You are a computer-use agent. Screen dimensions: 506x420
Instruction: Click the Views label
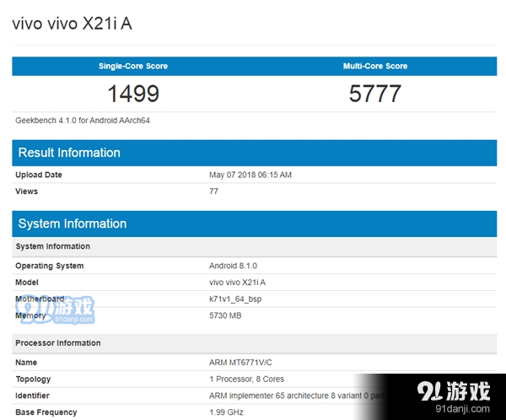[26, 191]
